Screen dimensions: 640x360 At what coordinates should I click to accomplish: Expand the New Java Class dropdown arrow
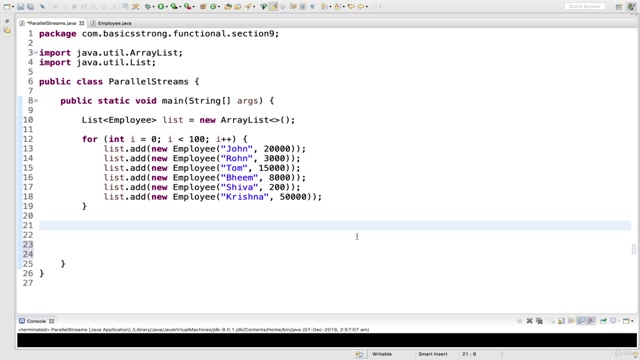[219, 7]
